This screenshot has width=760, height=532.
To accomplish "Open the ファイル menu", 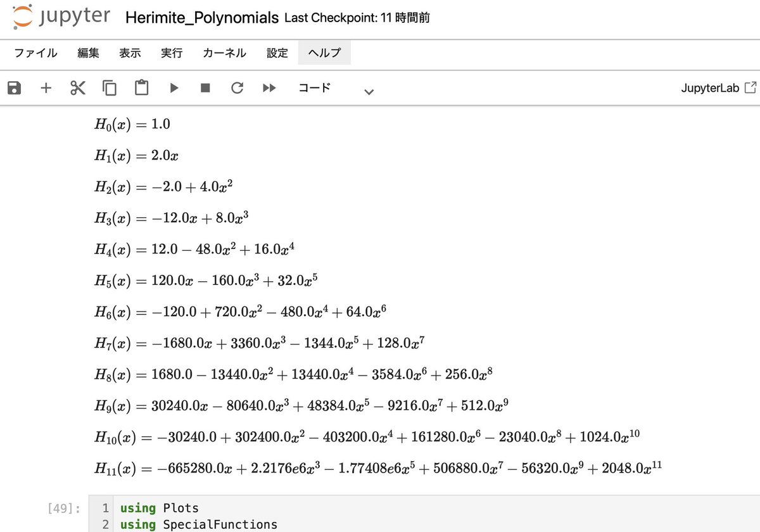I will pyautogui.click(x=35, y=53).
